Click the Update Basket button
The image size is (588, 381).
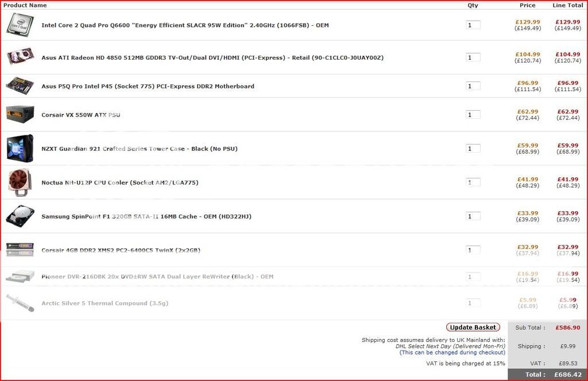[473, 327]
